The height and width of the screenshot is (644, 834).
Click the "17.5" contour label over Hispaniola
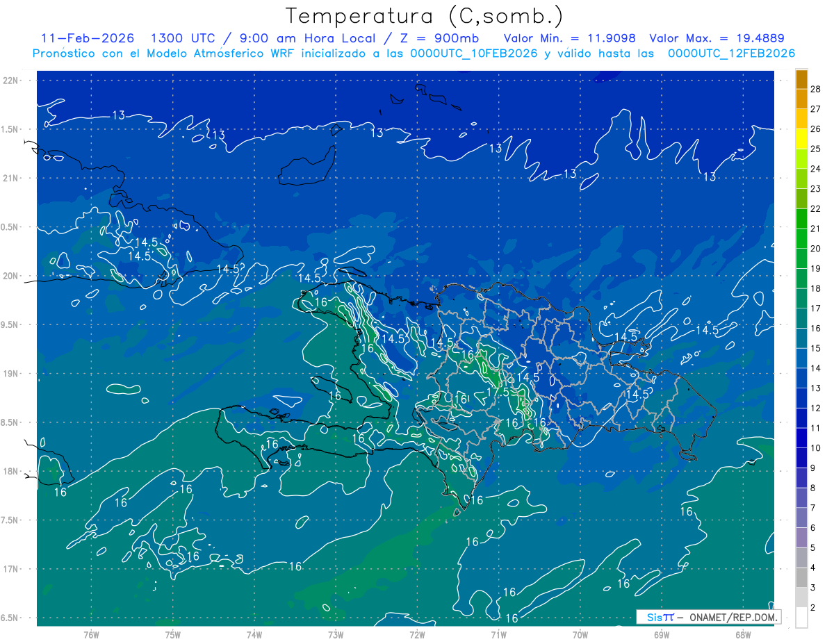tap(498, 392)
